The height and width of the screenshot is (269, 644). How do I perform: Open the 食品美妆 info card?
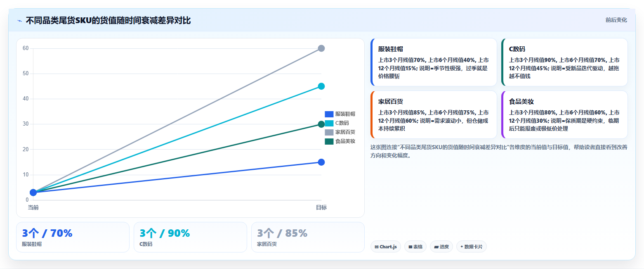[564, 115]
